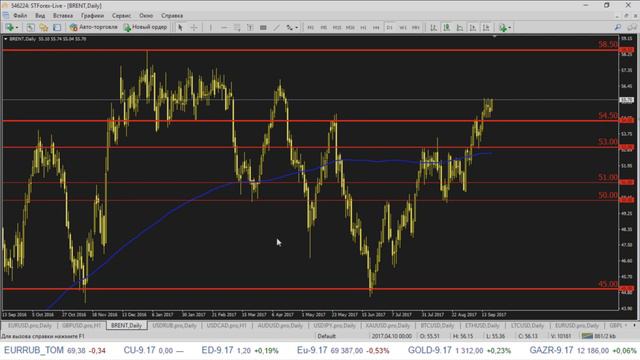Click the chart shift triangle marker
640x360 pixels.
point(494,37)
